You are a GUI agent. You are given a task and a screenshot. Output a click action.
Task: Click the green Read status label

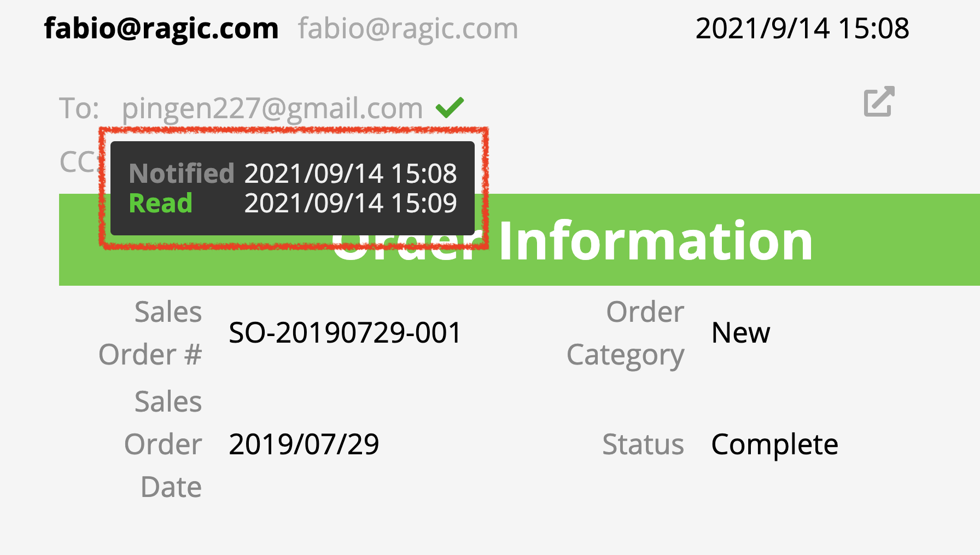(x=161, y=203)
